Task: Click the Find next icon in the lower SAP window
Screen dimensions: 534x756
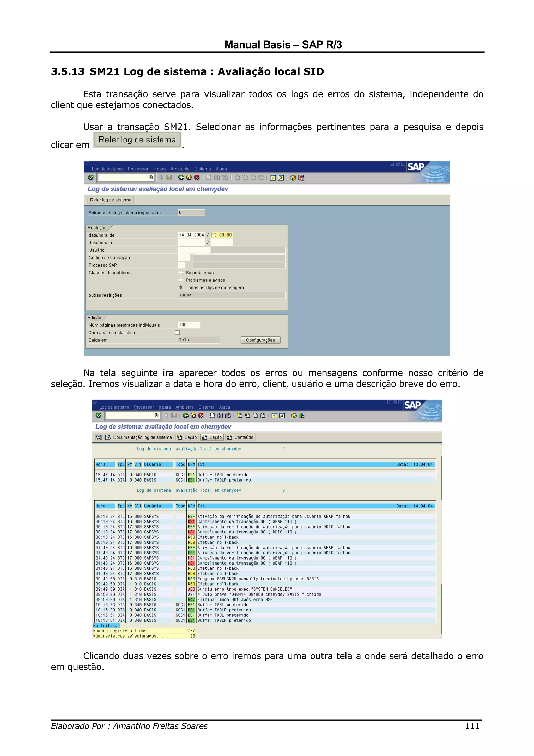Action: 228,416
